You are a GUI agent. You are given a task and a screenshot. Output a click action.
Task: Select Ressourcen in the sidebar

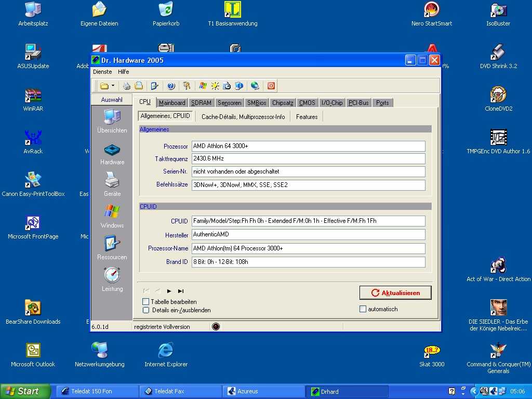(x=112, y=248)
